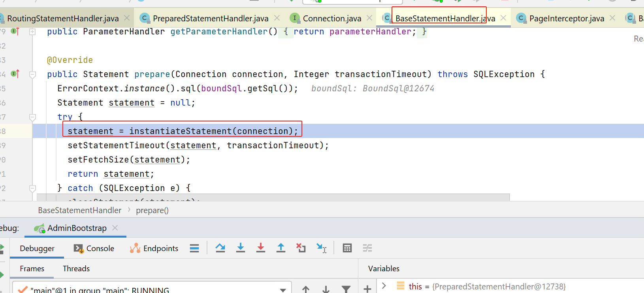Click the Step Over debugger icon

point(220,248)
